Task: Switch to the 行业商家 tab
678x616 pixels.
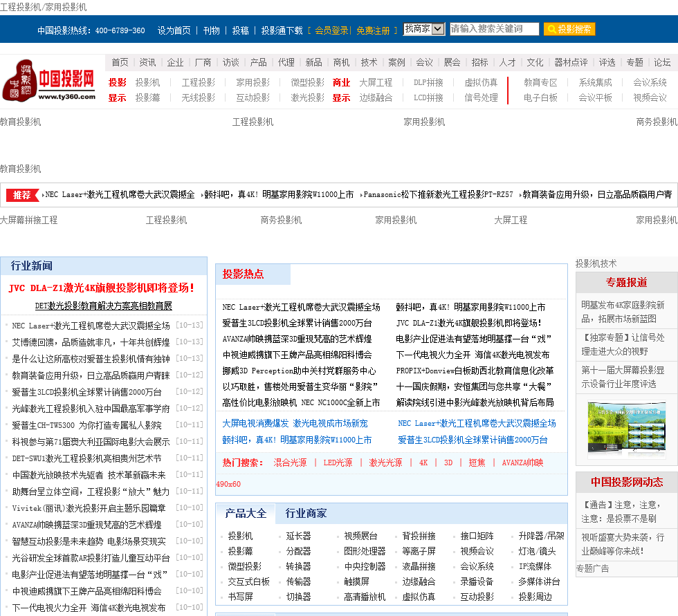Action: tap(306, 513)
